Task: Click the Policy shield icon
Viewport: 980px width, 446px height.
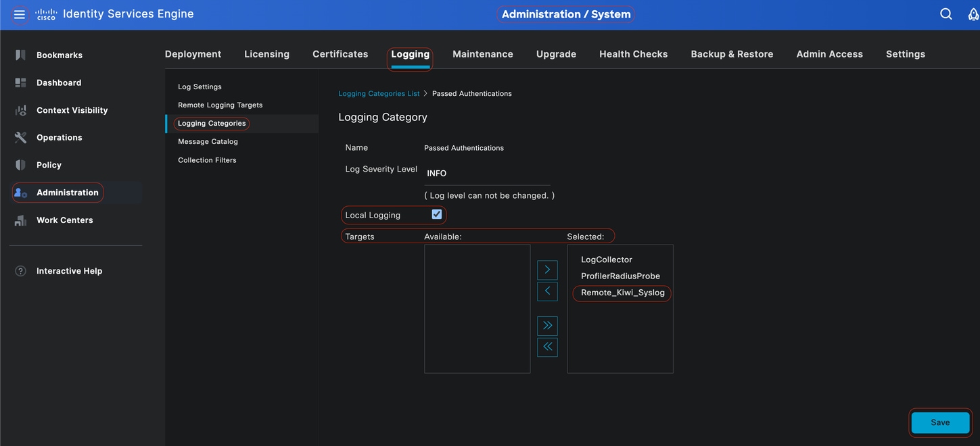Action: pyautogui.click(x=20, y=165)
